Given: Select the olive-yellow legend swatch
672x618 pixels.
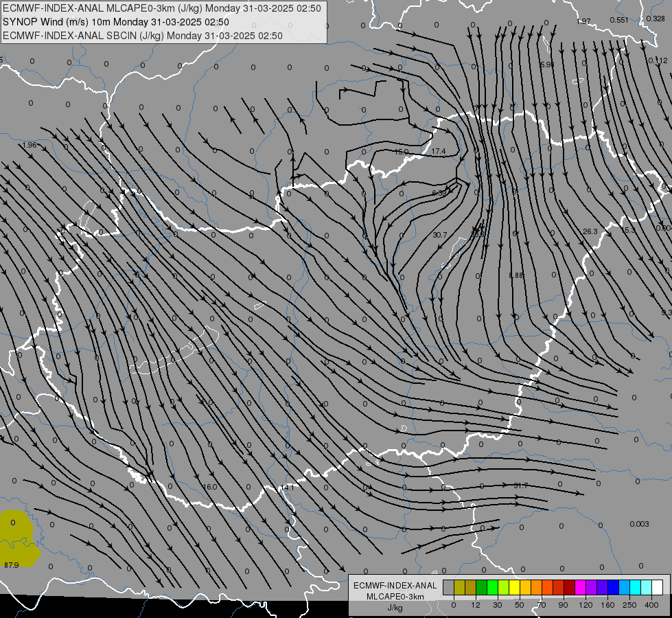Looking at the screenshot, I should pyautogui.click(x=459, y=587).
